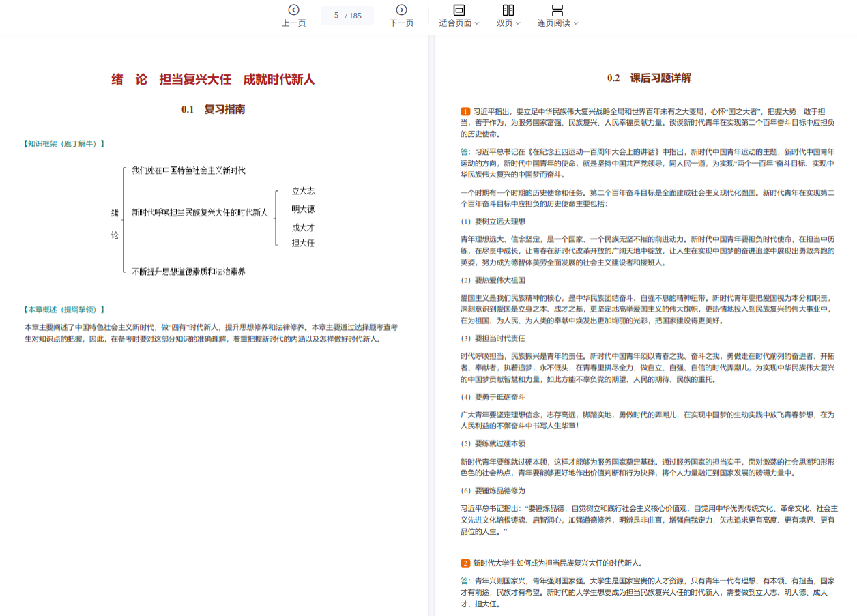Click the 担大任 node in the mind map
The height and width of the screenshot is (616, 857).
[303, 243]
